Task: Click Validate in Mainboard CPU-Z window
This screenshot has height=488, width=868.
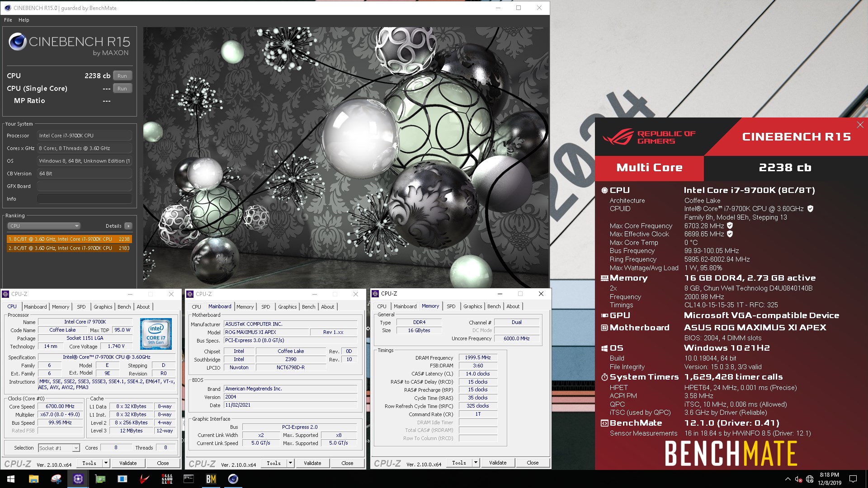Action: point(312,463)
